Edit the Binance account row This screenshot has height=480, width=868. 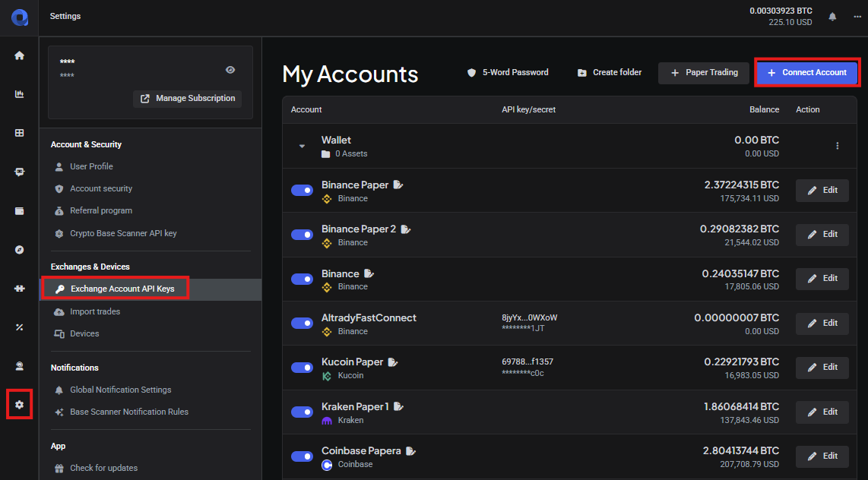click(x=822, y=279)
